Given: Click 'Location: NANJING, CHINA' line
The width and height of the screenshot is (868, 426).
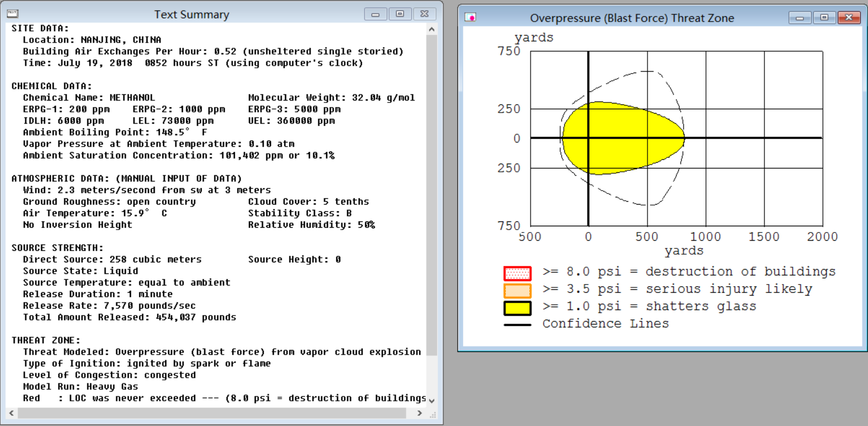Looking at the screenshot, I should click(x=92, y=40).
